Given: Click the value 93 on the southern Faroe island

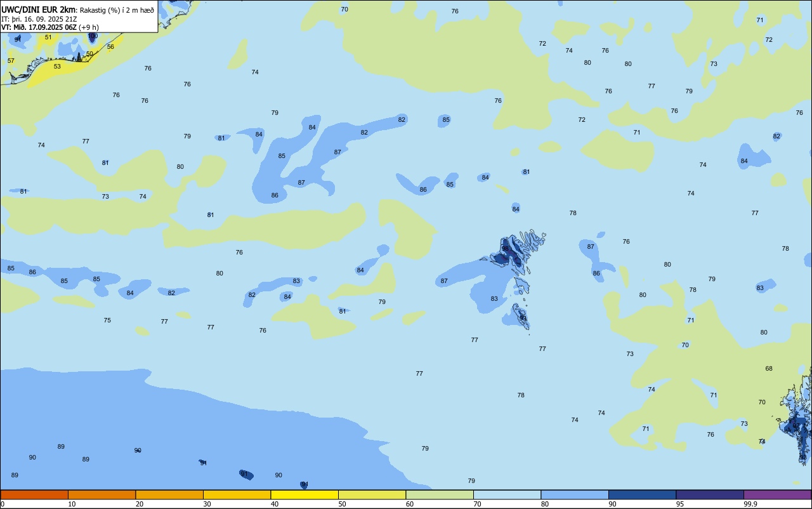Looking at the screenshot, I should (523, 319).
